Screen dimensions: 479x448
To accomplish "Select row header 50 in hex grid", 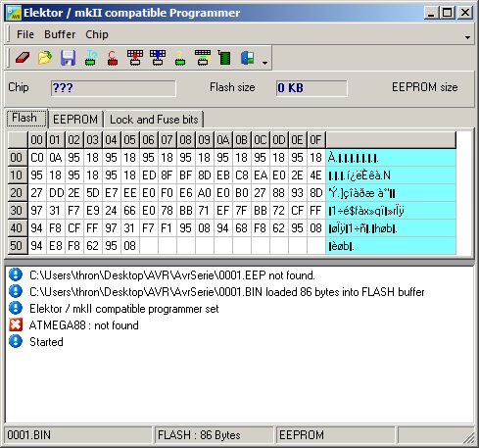I will (18, 246).
